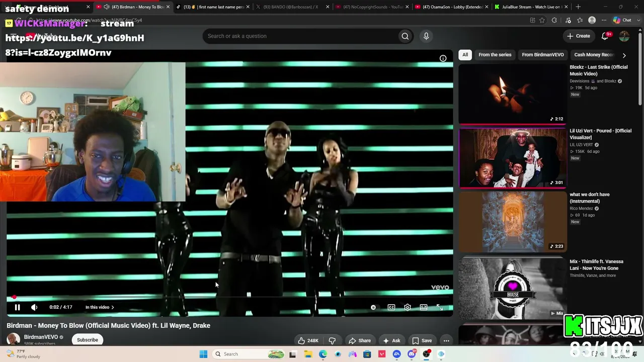This screenshot has height=362, width=644.
Task: Open the Thimlife Now You're Gone mix thumbnail
Action: (x=512, y=288)
